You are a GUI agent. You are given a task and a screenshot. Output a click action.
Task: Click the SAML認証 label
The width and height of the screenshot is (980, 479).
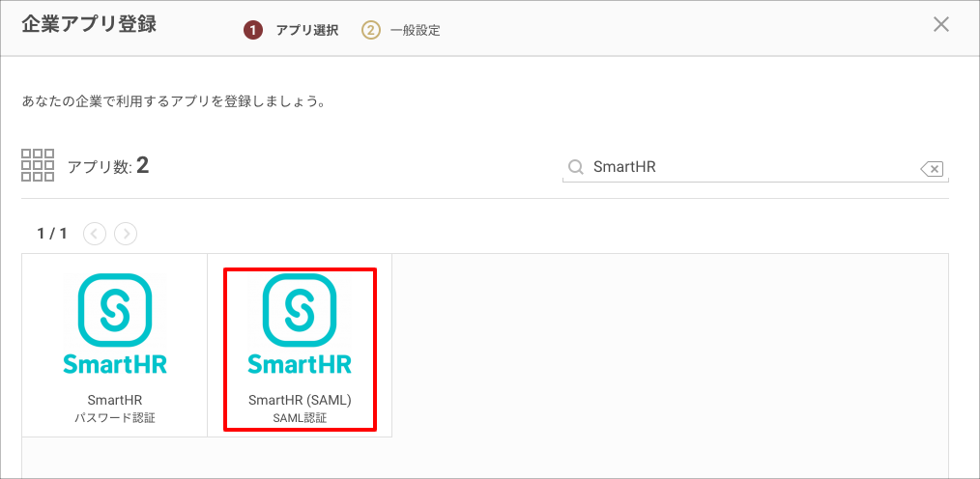[300, 418]
